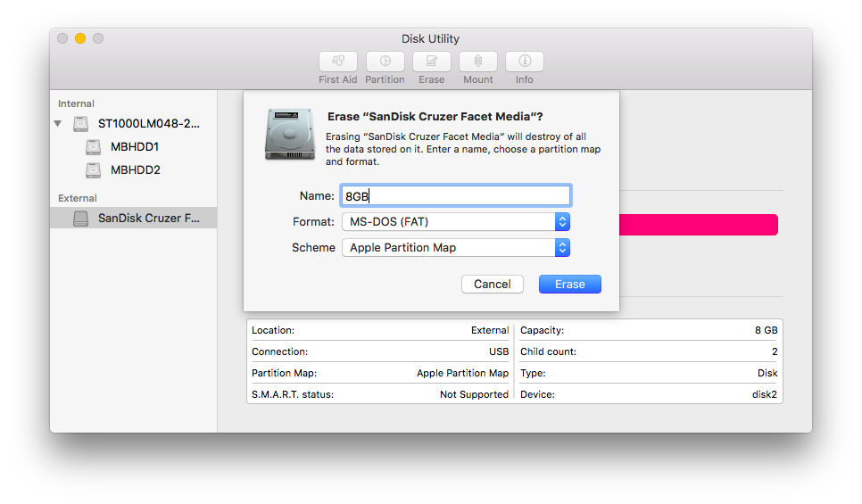Viewport: 862px width, 504px height.
Task: Click the Scheme popup arrow stepper
Action: 562,248
